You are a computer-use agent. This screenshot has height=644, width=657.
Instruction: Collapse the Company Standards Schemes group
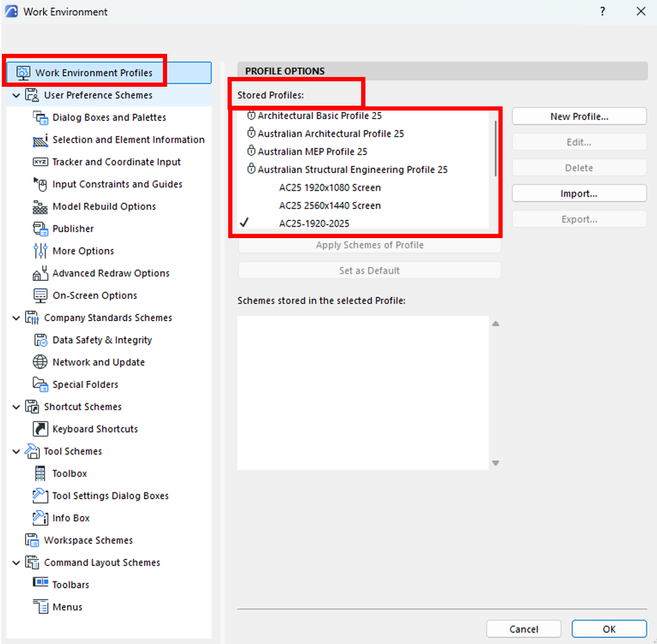16,318
